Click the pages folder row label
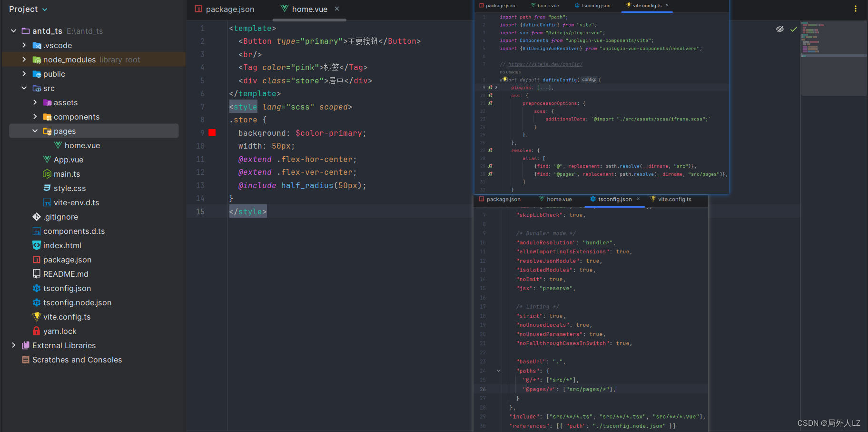The width and height of the screenshot is (868, 432). click(x=65, y=131)
